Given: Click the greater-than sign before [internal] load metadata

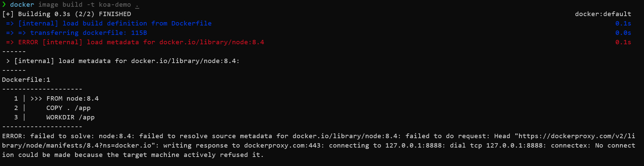Looking at the screenshot, I should coord(8,61).
